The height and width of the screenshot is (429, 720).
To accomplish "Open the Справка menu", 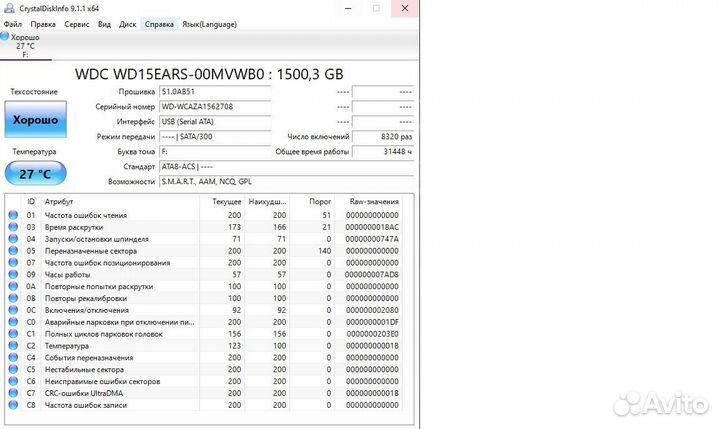I will [x=159, y=24].
